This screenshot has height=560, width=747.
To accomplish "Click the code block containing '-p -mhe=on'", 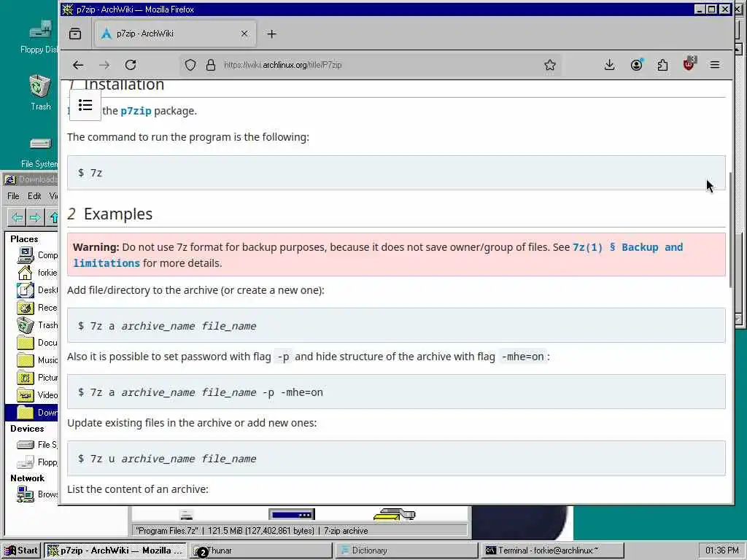I will pos(396,392).
